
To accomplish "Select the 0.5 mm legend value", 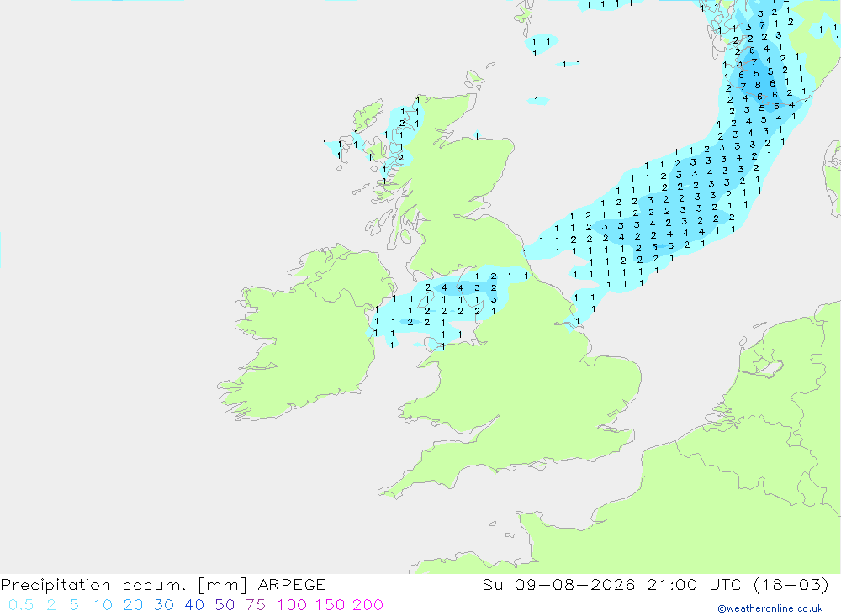I will (21, 605).
